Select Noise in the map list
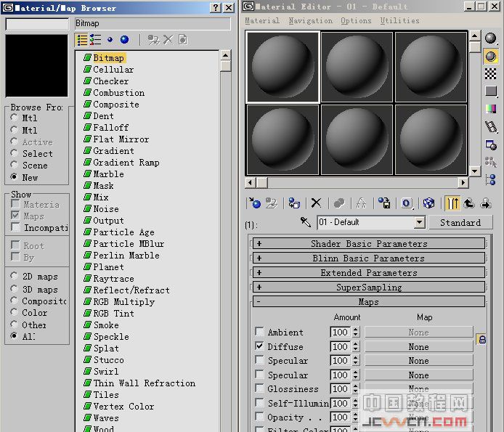The width and height of the screenshot is (504, 432). [106, 209]
